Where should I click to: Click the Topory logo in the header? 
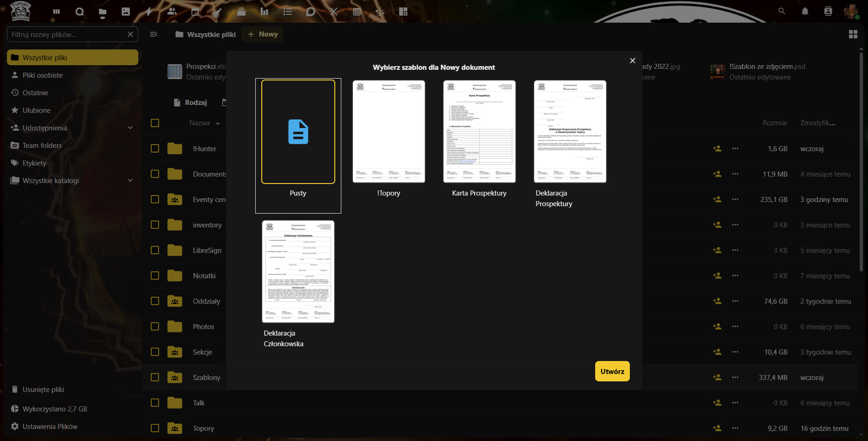pos(20,11)
